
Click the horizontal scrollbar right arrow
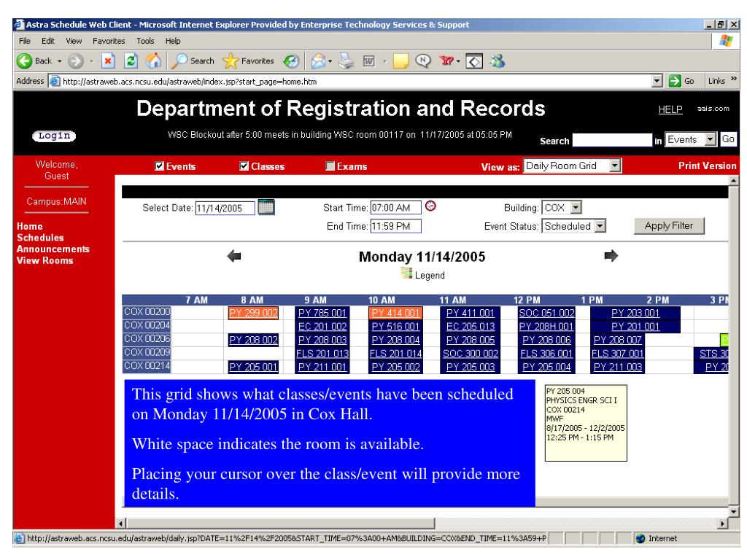[x=723, y=524]
